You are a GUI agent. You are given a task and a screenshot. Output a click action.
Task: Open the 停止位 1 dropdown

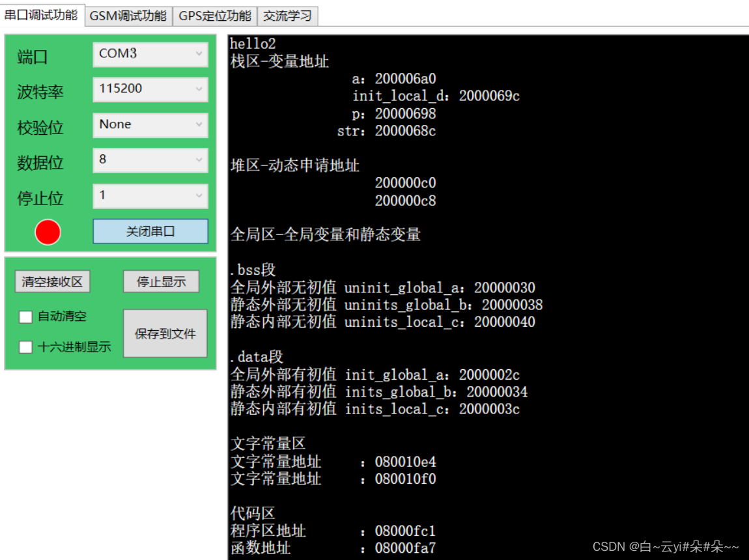(150, 196)
